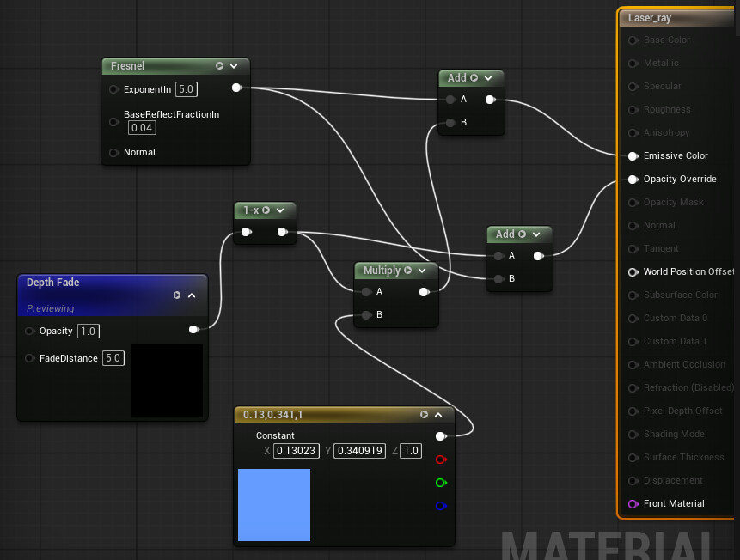740x560 pixels.
Task: Click preview icon on the Multiply node
Action: (408, 271)
